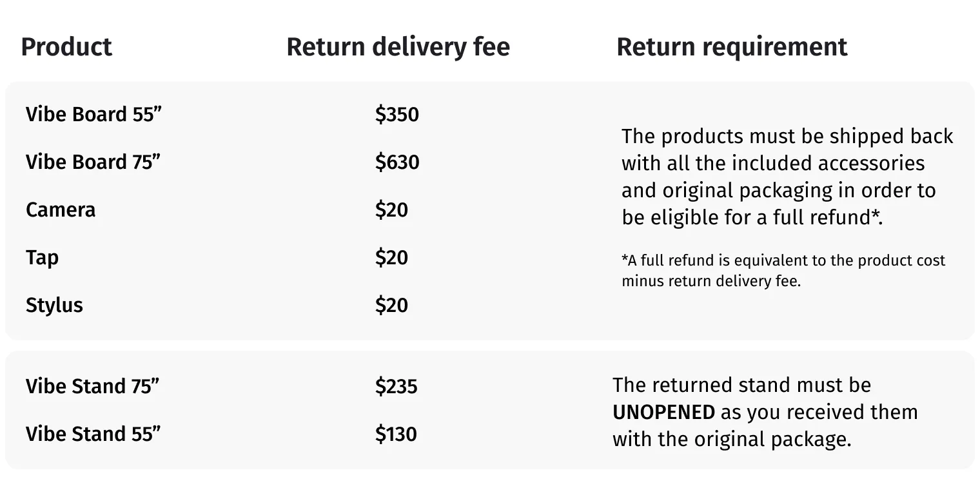Viewport: 980px width, 477px height.
Task: Click the paragraph about shipping back products
Action: (x=787, y=177)
